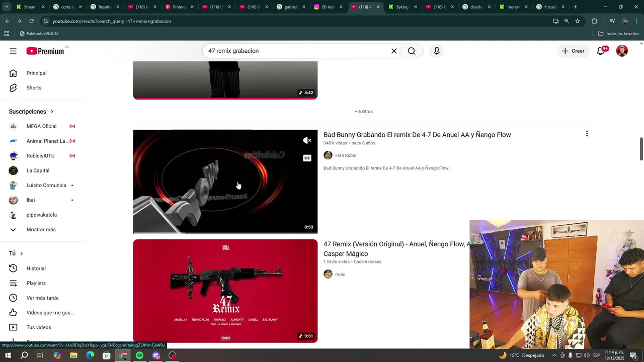Expand the '+ 6 Otros' results

[364, 112]
